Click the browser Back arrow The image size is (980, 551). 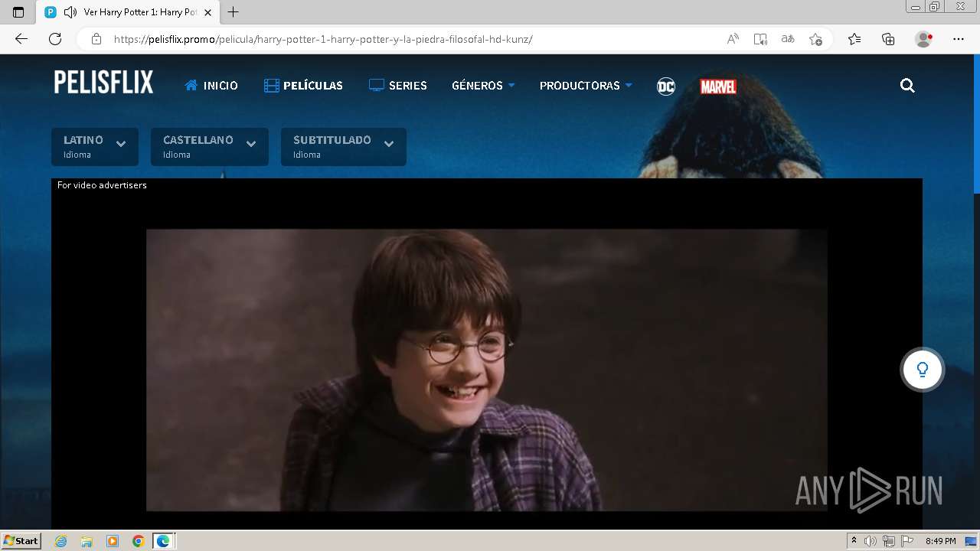(x=21, y=39)
